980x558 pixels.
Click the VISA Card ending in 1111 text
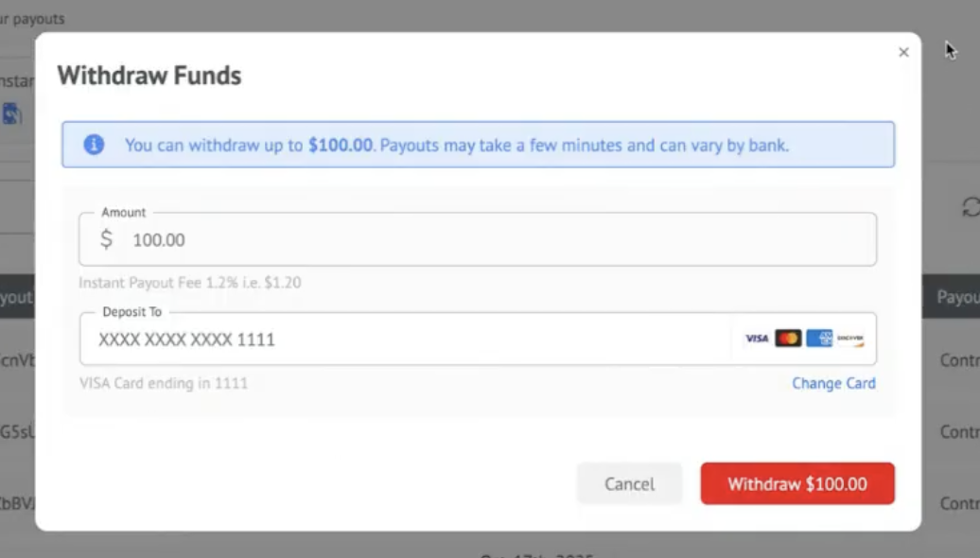tap(164, 383)
